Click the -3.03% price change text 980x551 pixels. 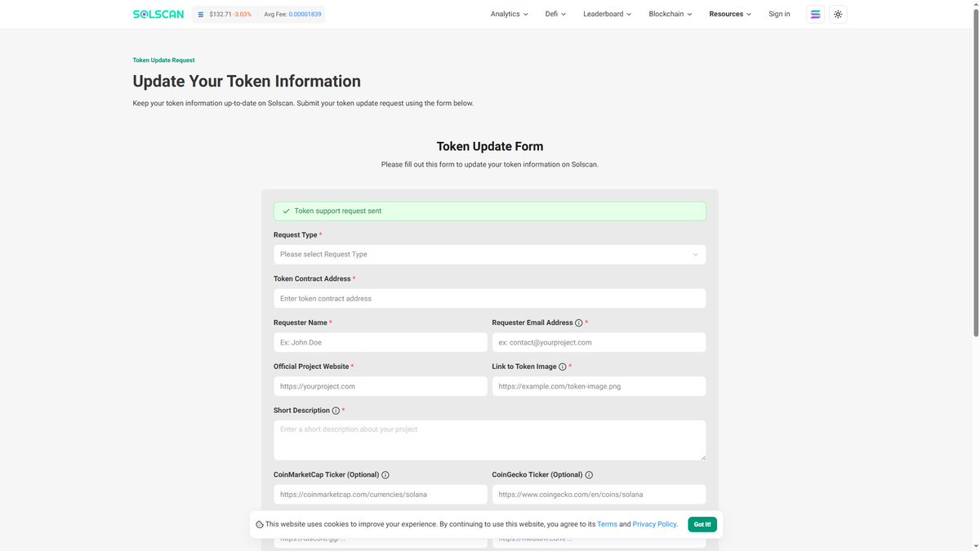[x=243, y=14]
